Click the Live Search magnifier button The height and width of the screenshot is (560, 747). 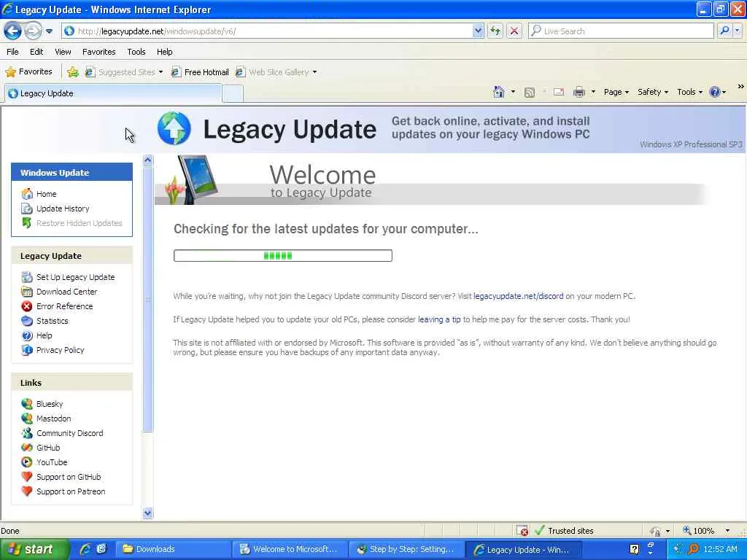pos(724,31)
